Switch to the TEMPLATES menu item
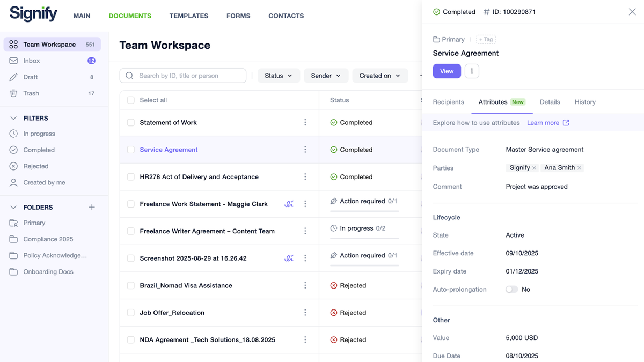 click(x=188, y=16)
